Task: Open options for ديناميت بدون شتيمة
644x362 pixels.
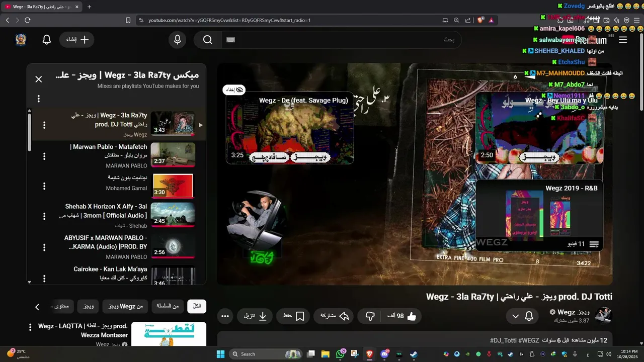Action: pyautogui.click(x=44, y=186)
